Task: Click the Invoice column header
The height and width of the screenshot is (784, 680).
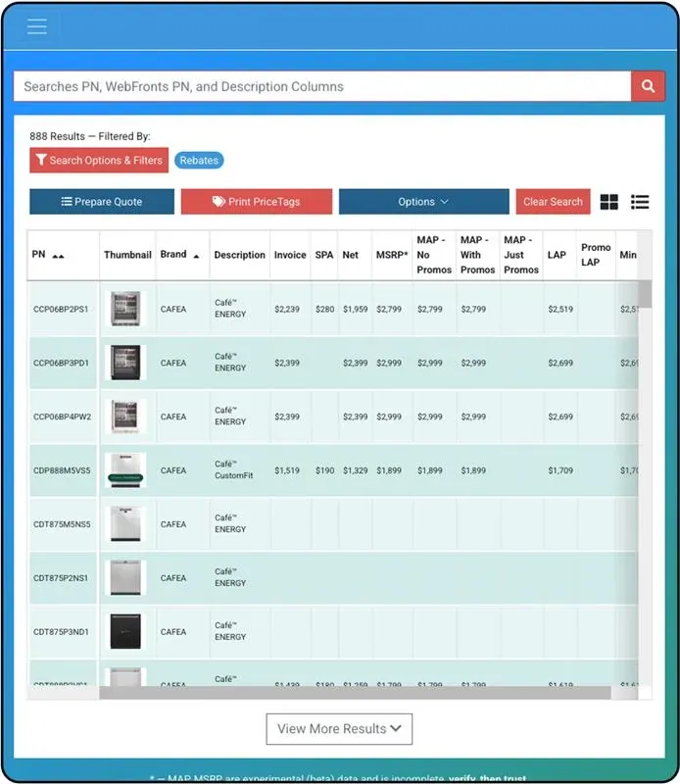Action: click(x=290, y=255)
